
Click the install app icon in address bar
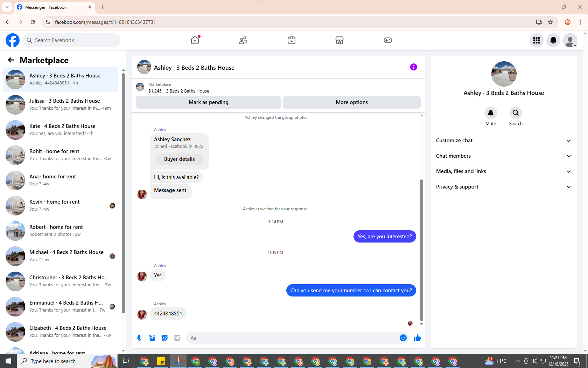coord(539,22)
